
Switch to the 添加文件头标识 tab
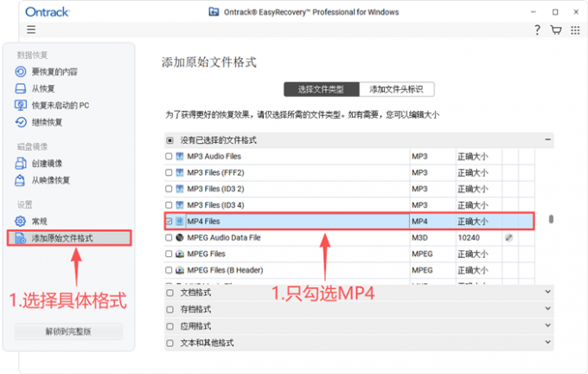tap(397, 89)
